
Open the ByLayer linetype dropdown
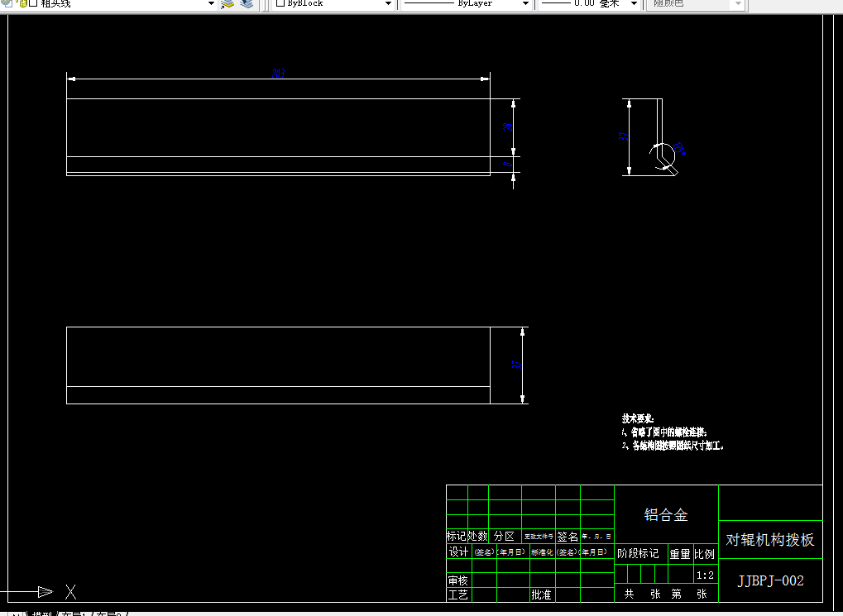point(525,4)
